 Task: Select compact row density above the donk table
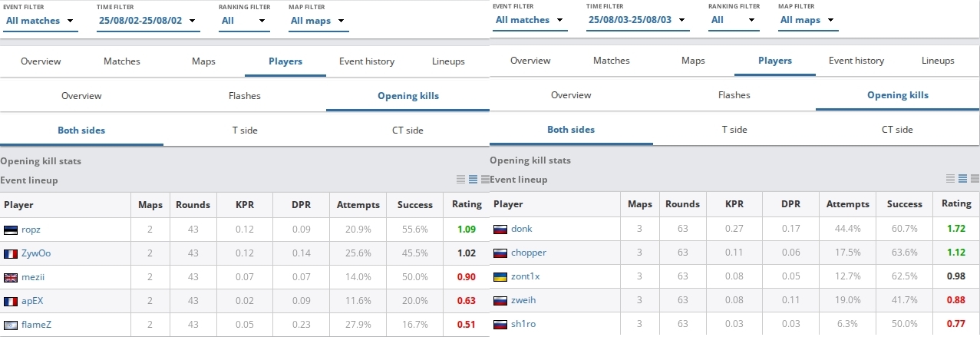pos(950,179)
